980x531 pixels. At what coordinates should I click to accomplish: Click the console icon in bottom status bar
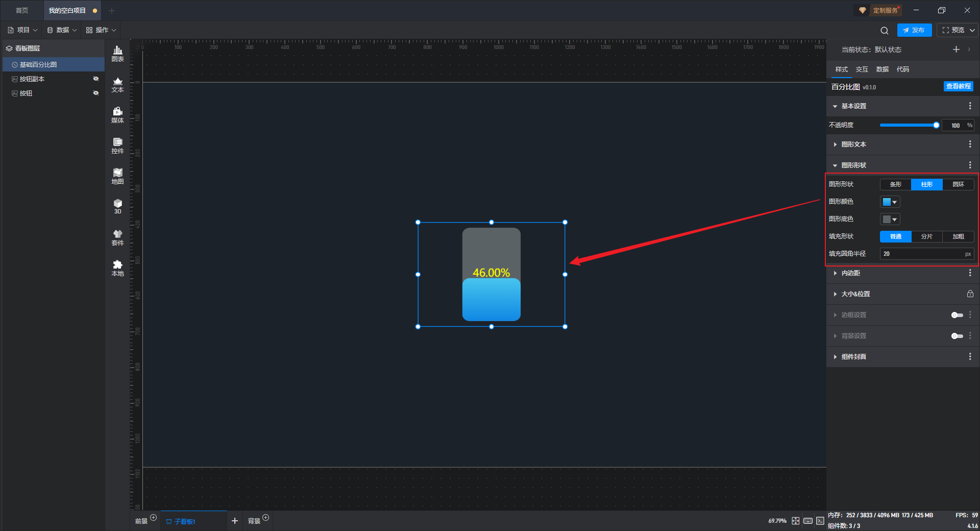[820, 521]
